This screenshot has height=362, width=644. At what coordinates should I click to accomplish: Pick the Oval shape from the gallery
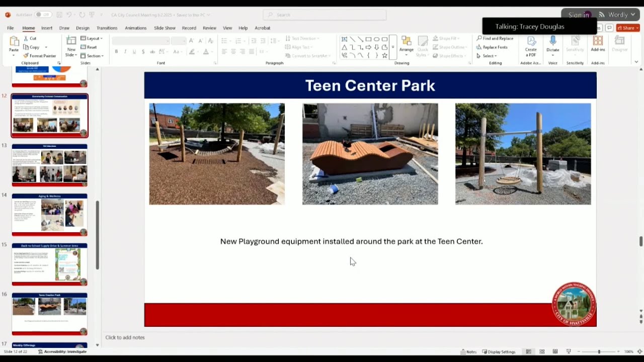point(376,39)
